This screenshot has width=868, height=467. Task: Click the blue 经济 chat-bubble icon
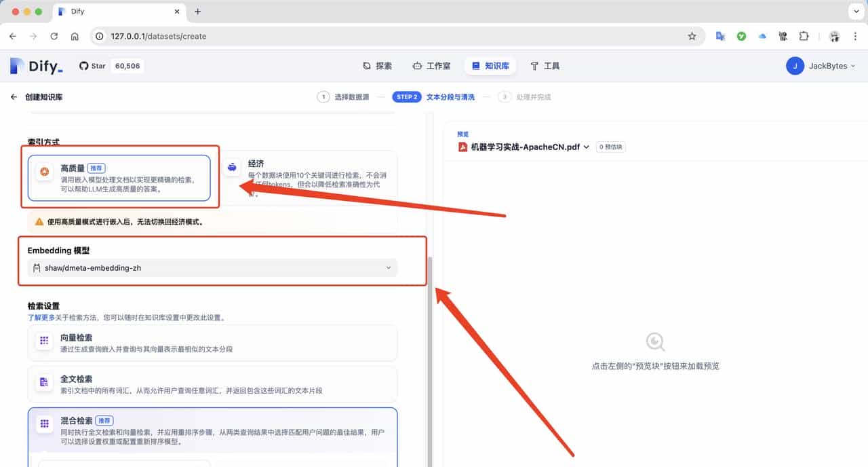(x=231, y=167)
